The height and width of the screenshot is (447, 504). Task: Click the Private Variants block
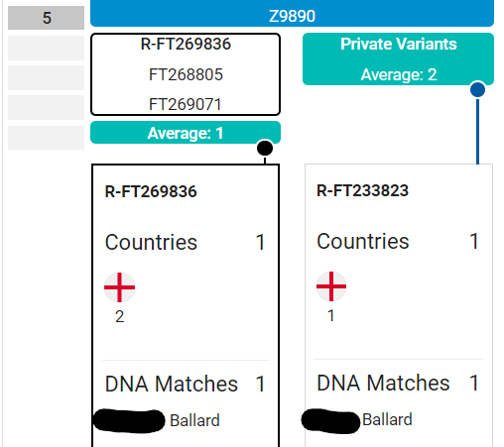(x=398, y=58)
